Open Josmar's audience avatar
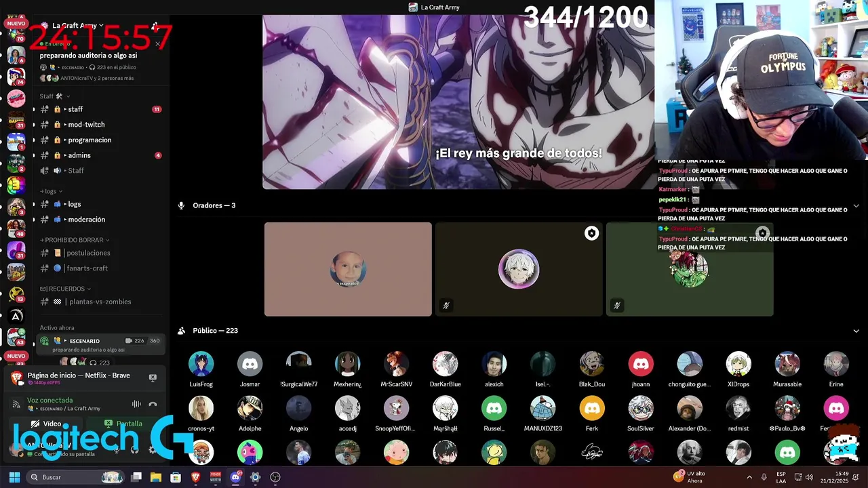Screen dimensions: 868x488 250,364
